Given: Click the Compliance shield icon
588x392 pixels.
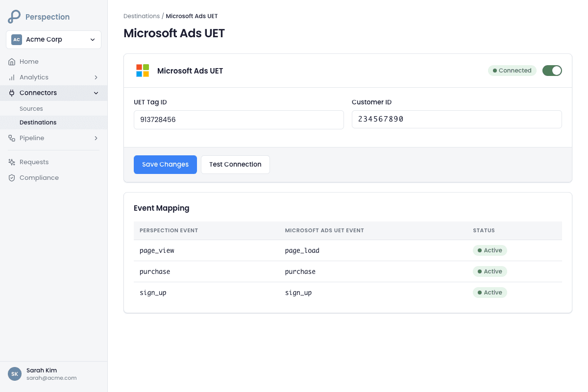Looking at the screenshot, I should pyautogui.click(x=12, y=178).
